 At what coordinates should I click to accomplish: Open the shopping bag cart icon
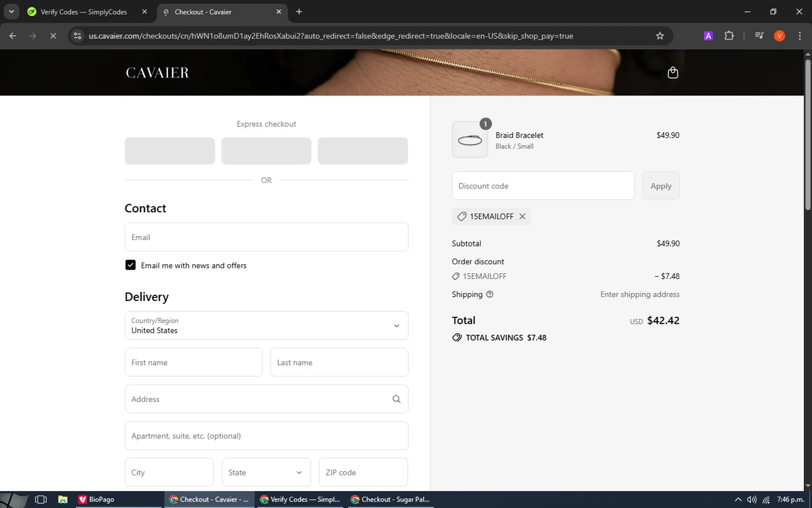point(673,73)
